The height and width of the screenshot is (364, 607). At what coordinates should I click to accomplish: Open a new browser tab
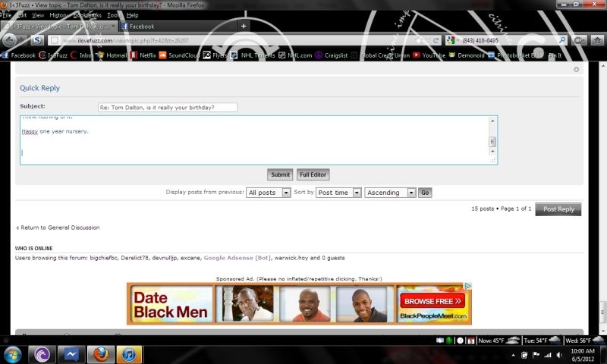243,26
